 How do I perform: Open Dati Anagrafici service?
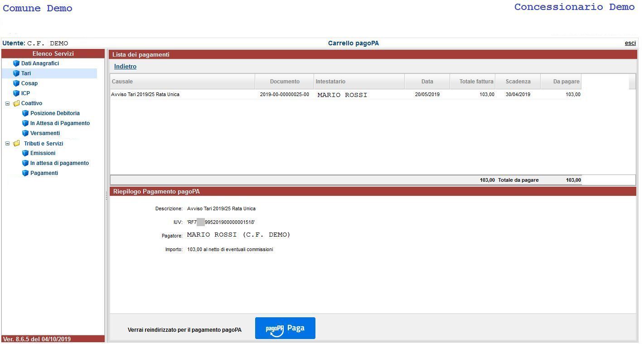click(x=40, y=63)
